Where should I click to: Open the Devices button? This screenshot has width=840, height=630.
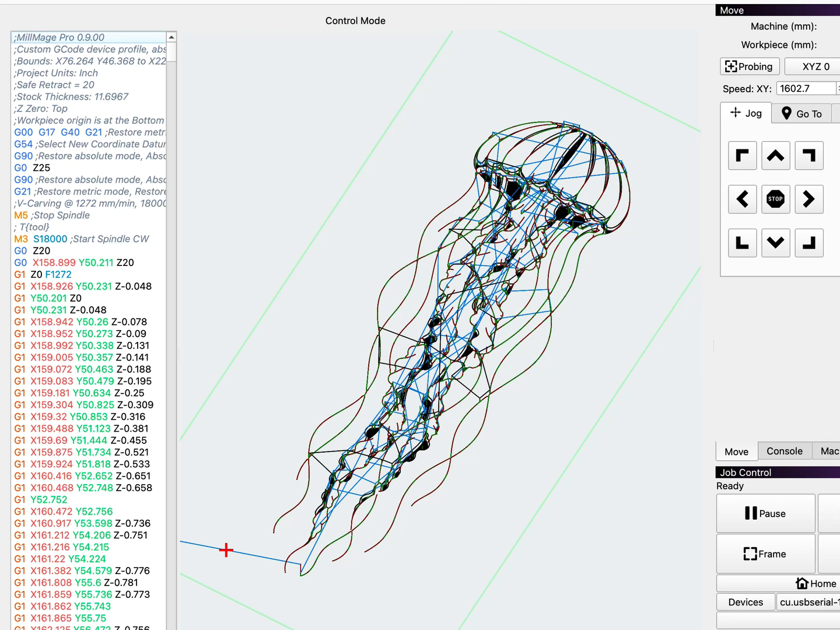745,602
